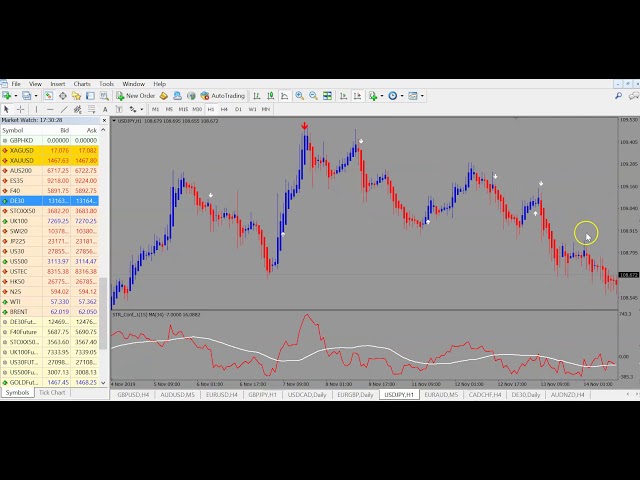This screenshot has width=640, height=480.
Task: Tile chart windows using grid icon
Action: point(328,96)
